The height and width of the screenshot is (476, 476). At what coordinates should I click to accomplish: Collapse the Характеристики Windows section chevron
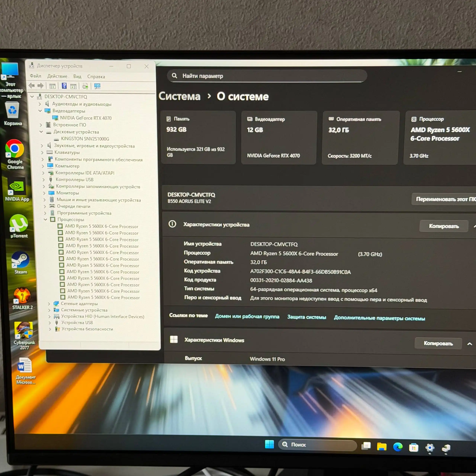[x=470, y=344]
